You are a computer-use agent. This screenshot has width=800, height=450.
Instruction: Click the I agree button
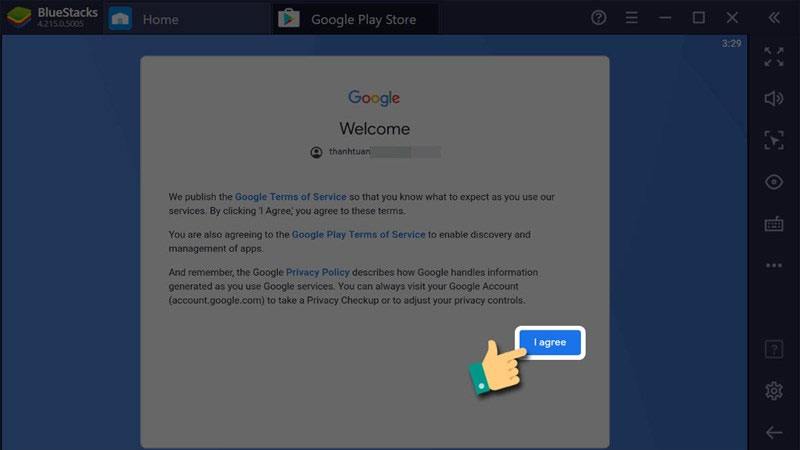click(x=550, y=342)
